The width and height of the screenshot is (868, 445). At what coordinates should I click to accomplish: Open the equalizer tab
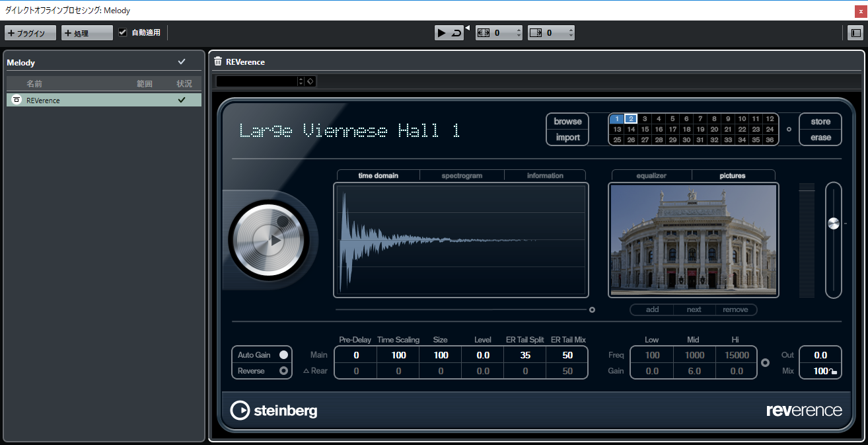(x=651, y=176)
